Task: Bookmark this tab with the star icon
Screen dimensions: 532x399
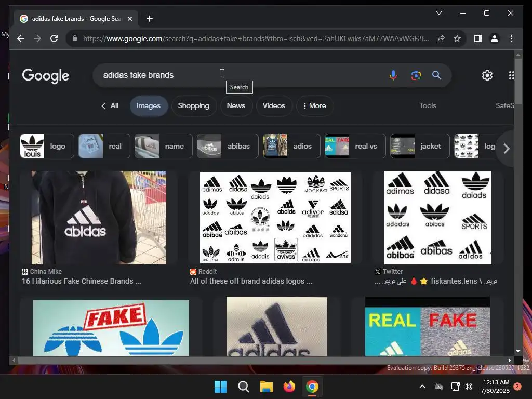Action: pos(457,38)
